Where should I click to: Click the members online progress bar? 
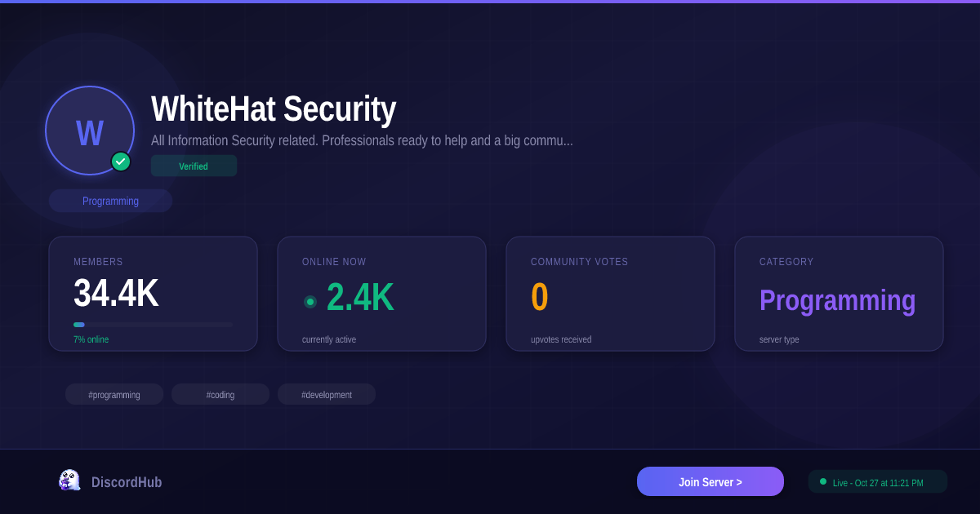153,325
